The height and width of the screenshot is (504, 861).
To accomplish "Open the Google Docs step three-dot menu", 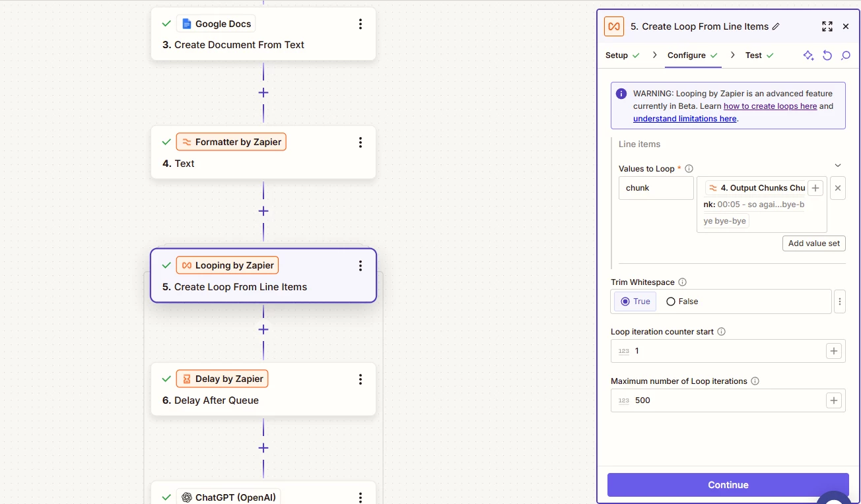I will pos(361,24).
